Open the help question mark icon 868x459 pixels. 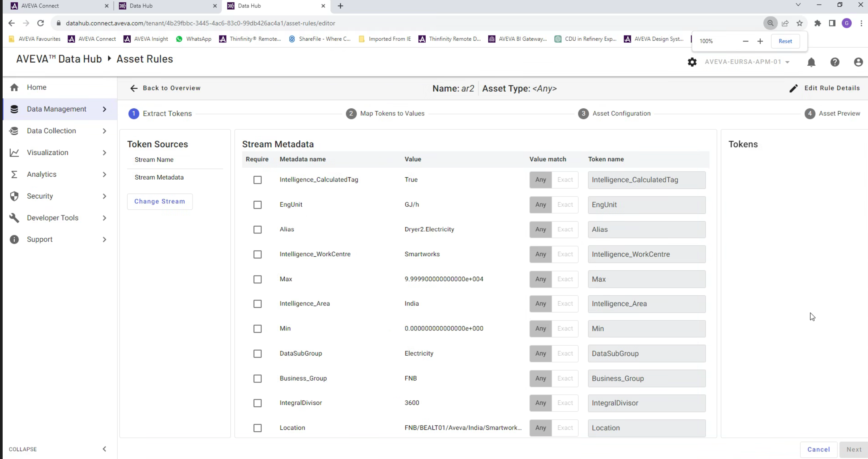(x=835, y=62)
